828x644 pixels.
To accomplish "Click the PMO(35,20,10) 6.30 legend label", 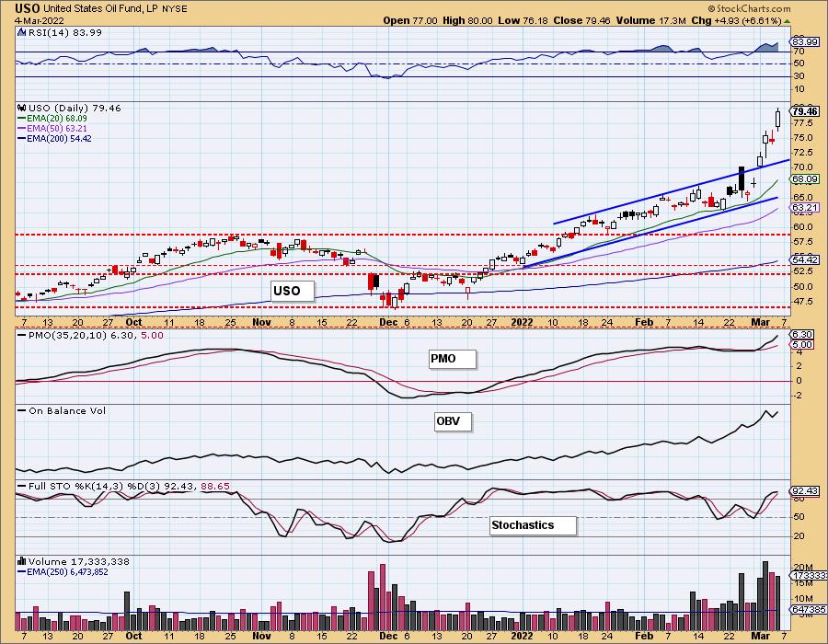I will point(76,335).
